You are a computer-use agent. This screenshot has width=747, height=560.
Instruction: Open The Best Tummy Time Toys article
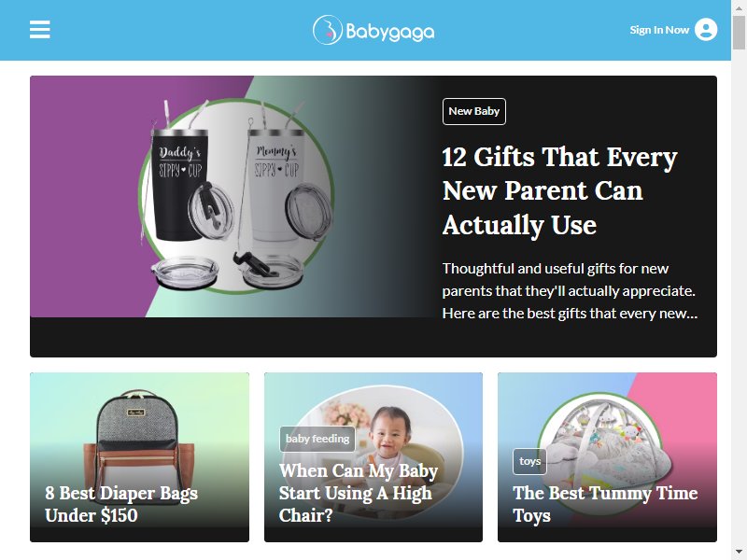[x=605, y=504]
